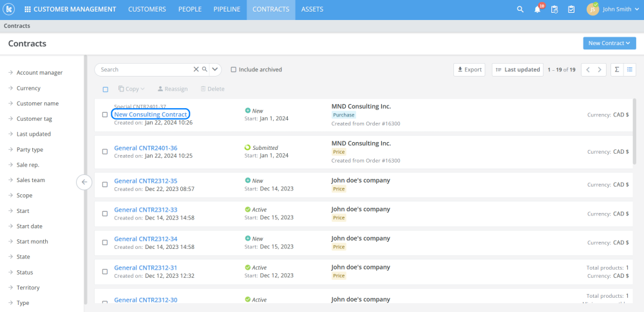
Task: Select checkbox for General CNTR2401-36
Action: coord(105,151)
